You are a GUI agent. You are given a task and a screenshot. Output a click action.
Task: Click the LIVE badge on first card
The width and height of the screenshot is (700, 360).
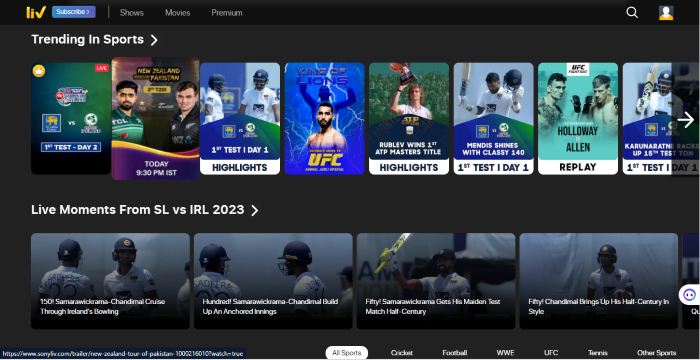pyautogui.click(x=101, y=68)
